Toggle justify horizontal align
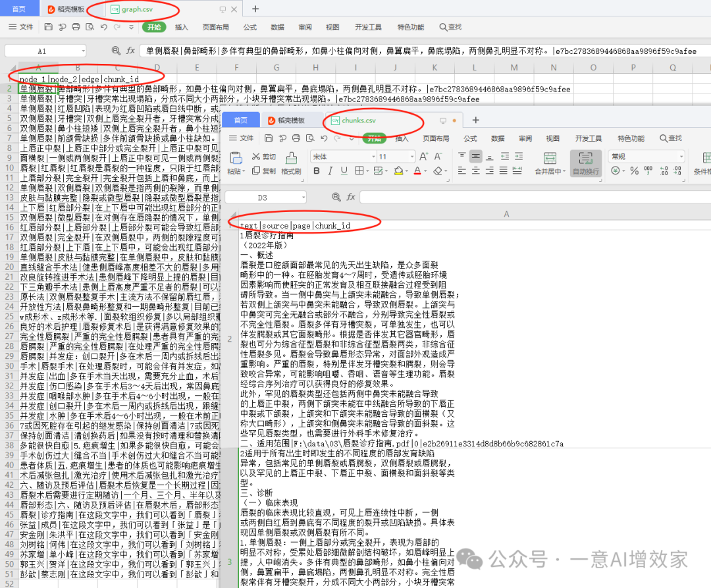This screenshot has height=588, width=711. coord(504,171)
